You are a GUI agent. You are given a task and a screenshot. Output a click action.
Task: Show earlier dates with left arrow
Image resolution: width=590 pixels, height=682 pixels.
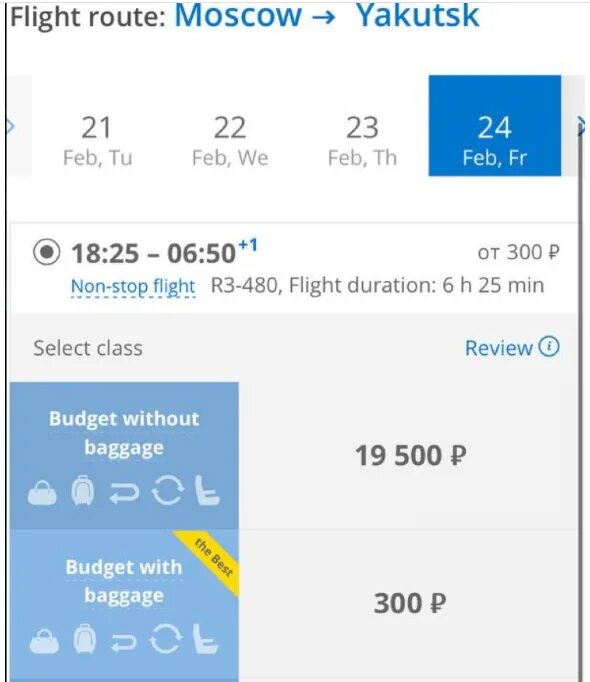tap(10, 127)
